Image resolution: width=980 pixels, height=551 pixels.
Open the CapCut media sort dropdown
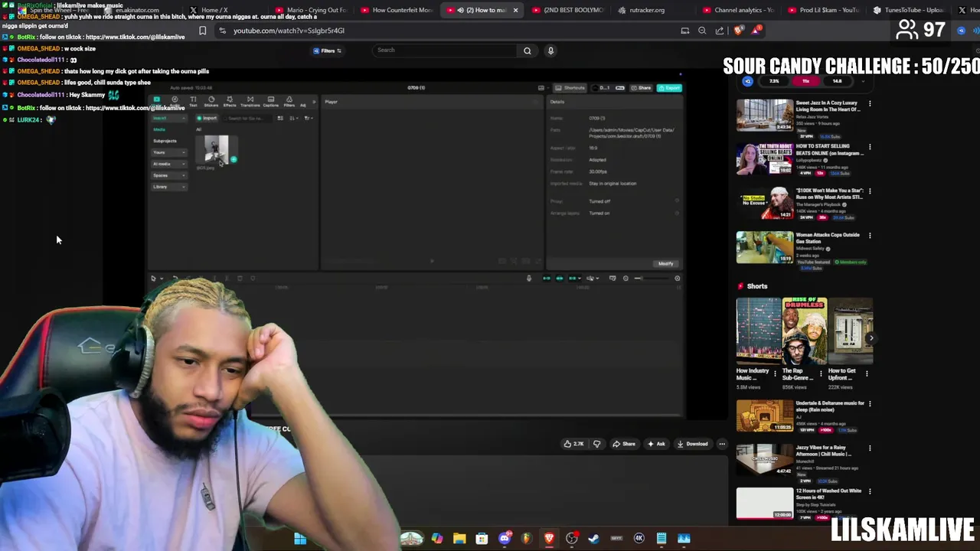pos(293,118)
